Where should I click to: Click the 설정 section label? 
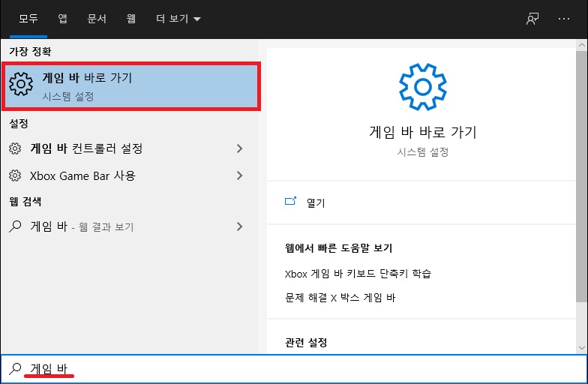pos(18,123)
